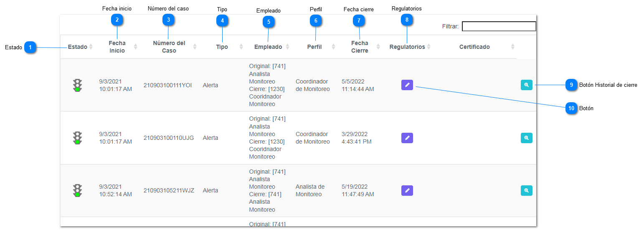View closing history for case 210903100110UJG
The image size is (644, 230).
coord(527,138)
